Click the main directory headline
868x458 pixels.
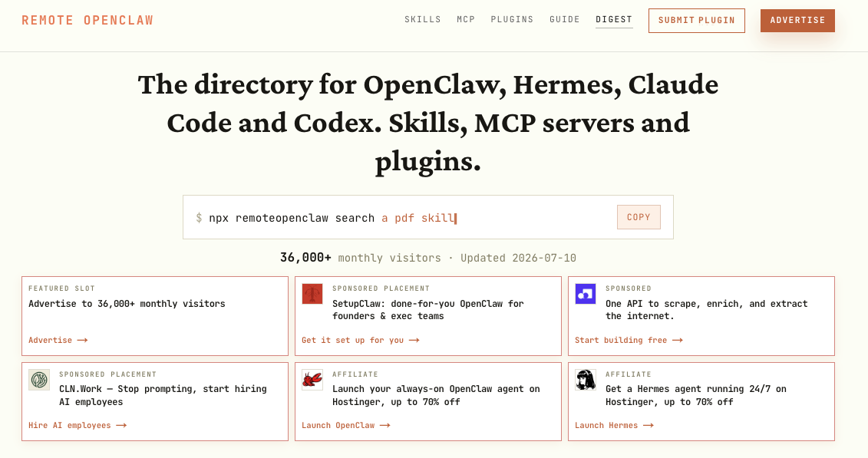428,124
